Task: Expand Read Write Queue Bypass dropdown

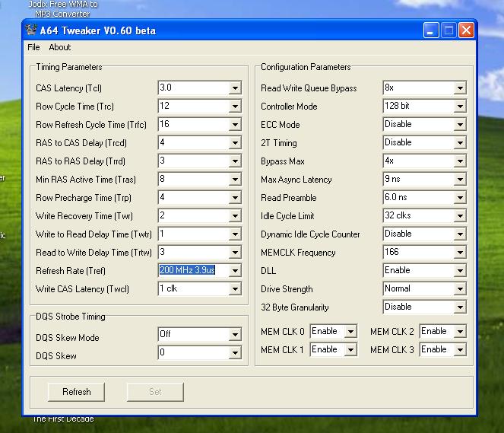Action: coord(460,88)
